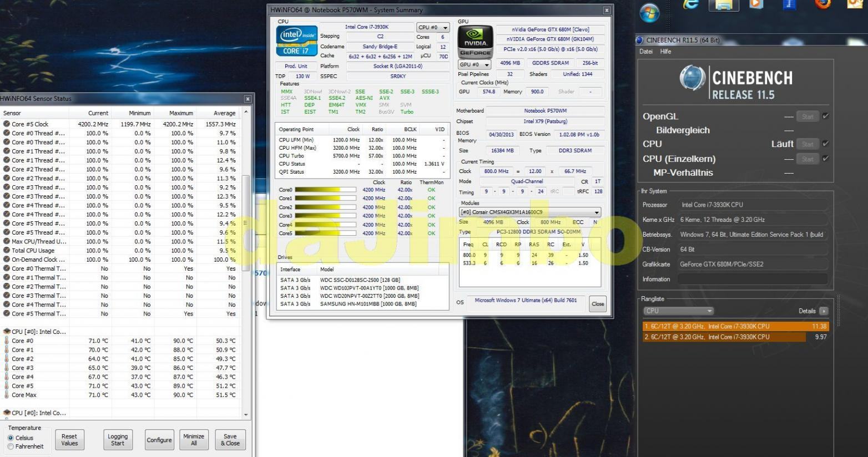This screenshot has width=868, height=457.
Task: Launch Firefox from the taskbar
Action: 822,4
